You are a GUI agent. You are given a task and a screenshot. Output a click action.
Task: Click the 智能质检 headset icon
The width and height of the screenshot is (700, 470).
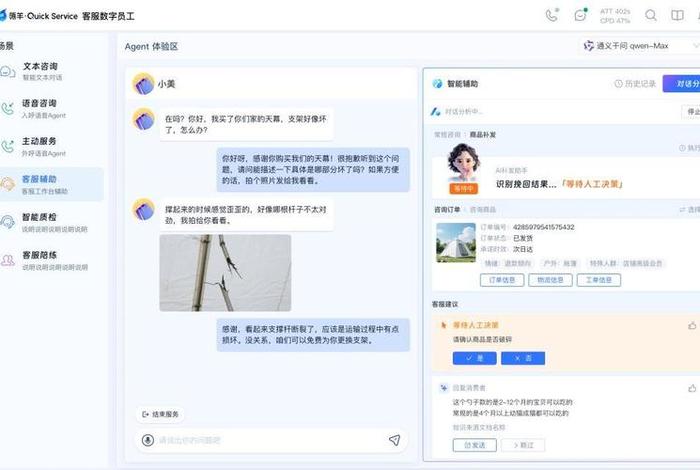click(8, 222)
